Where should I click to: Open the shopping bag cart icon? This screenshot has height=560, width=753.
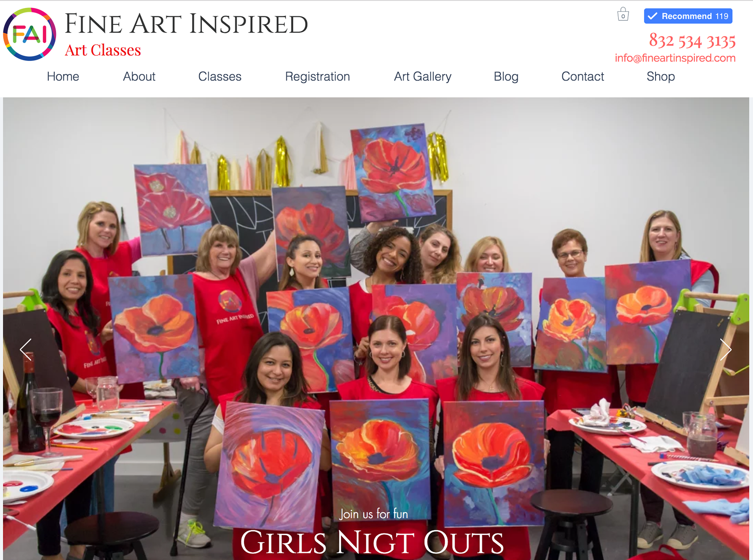pos(623,14)
